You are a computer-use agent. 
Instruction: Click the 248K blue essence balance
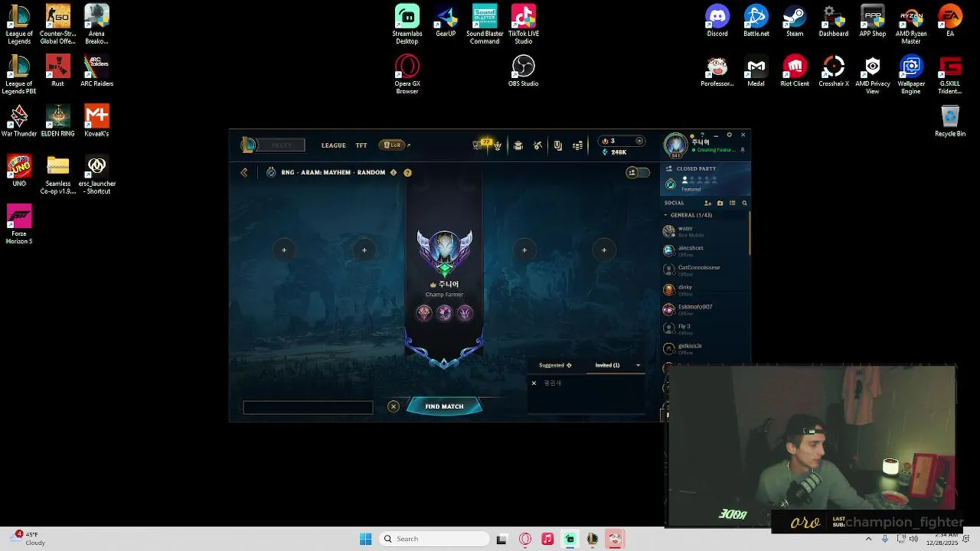(x=616, y=152)
